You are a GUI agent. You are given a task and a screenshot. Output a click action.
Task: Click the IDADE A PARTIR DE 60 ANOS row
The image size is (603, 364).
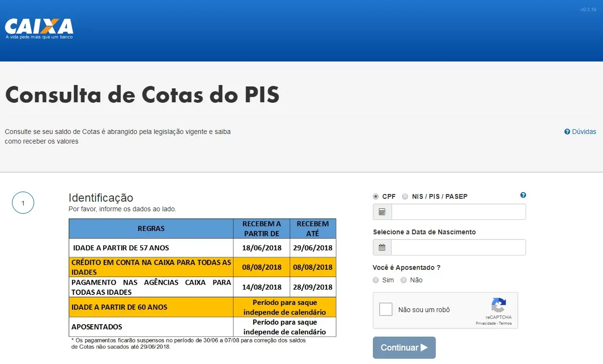pyautogui.click(x=151, y=307)
